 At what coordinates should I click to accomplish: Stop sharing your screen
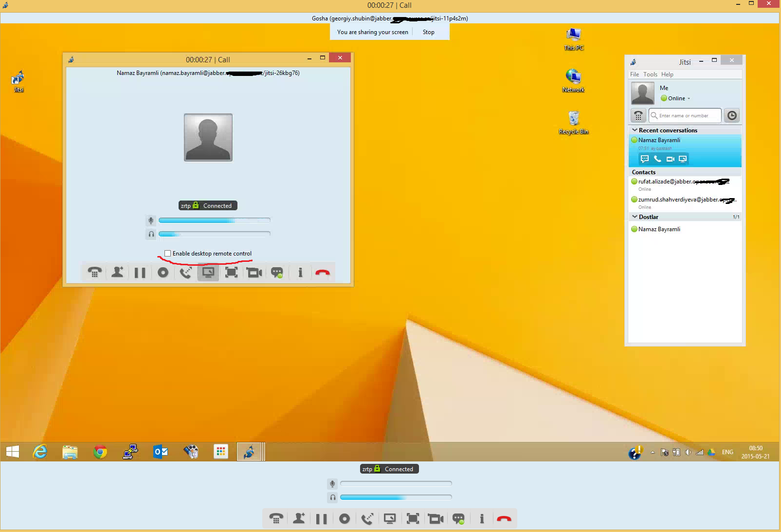tap(428, 32)
